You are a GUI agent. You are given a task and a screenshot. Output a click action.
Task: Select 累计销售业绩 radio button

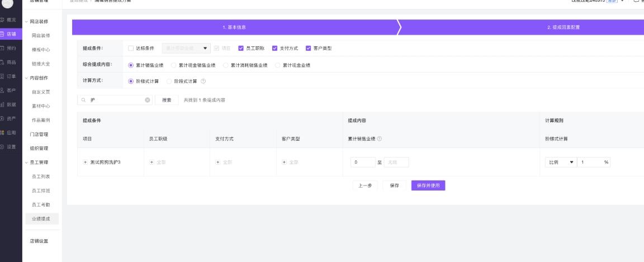pyautogui.click(x=131, y=65)
